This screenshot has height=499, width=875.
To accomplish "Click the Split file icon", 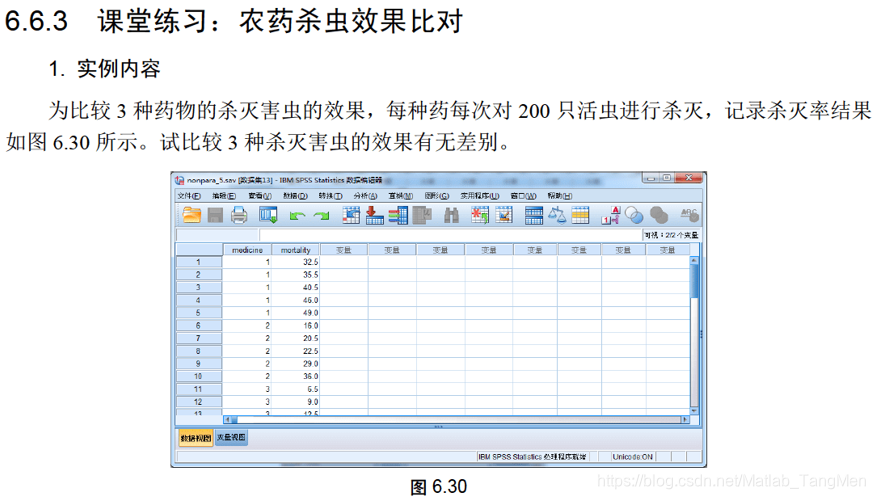I will [x=533, y=215].
